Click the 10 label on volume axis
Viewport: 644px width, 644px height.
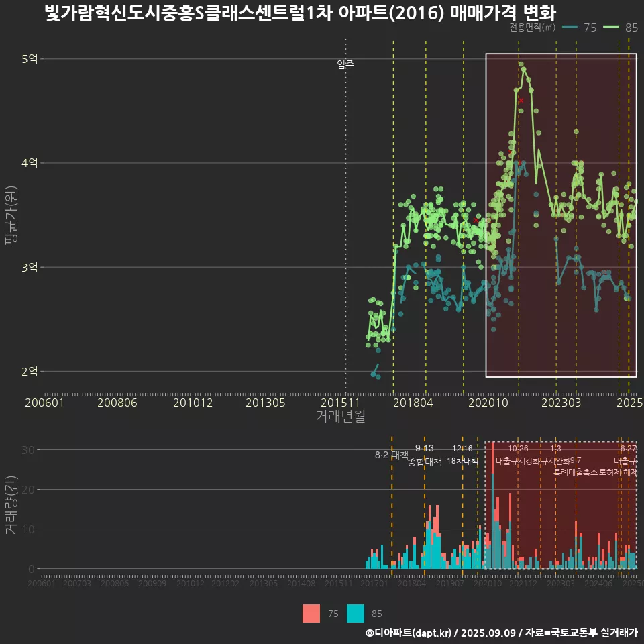(x=28, y=529)
